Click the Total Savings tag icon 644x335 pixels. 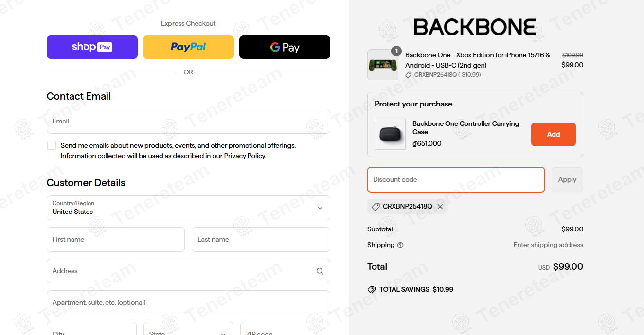[x=372, y=290]
